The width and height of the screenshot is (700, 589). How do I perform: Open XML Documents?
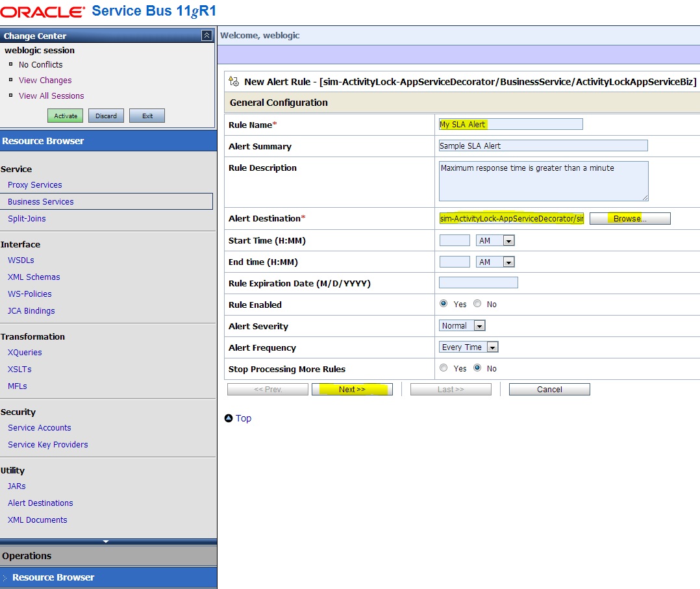pyautogui.click(x=38, y=521)
